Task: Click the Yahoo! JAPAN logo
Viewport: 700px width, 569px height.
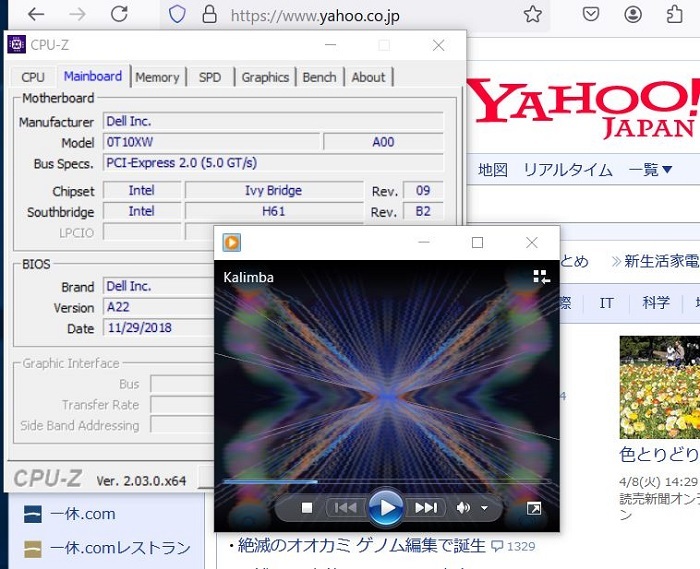Action: 583,108
